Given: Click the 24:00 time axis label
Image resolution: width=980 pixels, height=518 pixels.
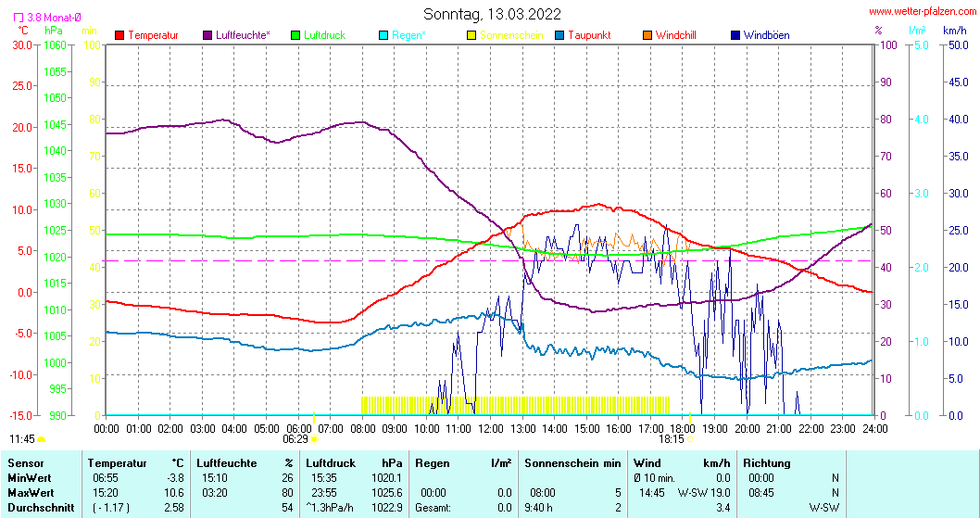Looking at the screenshot, I should [x=874, y=428].
